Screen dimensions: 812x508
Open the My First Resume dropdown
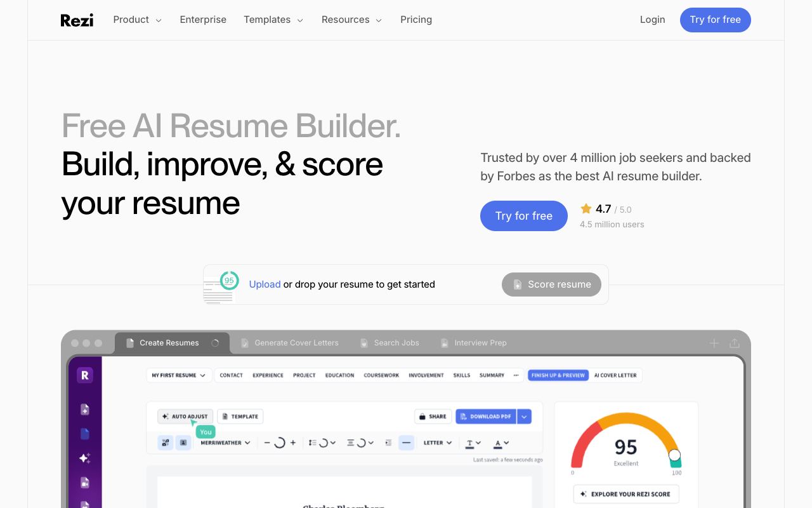coord(178,375)
